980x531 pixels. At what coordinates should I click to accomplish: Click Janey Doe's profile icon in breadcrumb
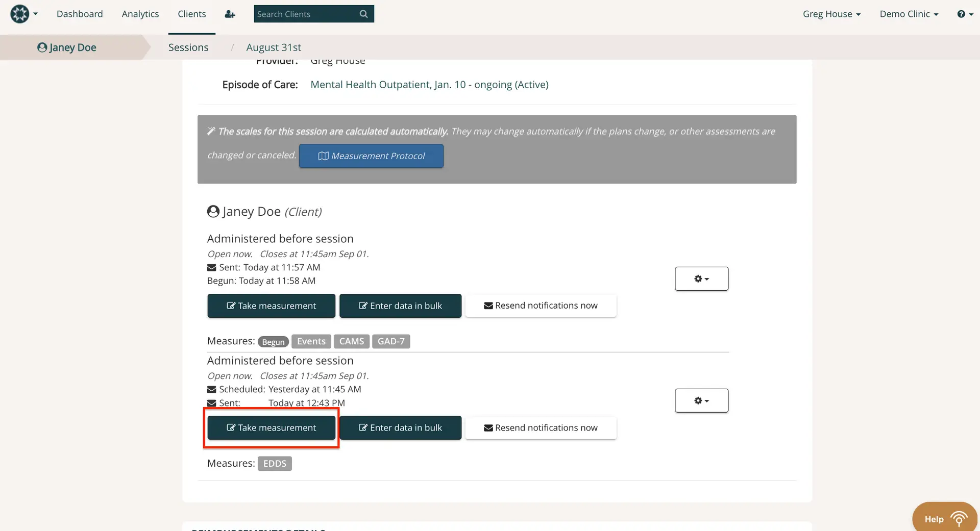coord(42,47)
